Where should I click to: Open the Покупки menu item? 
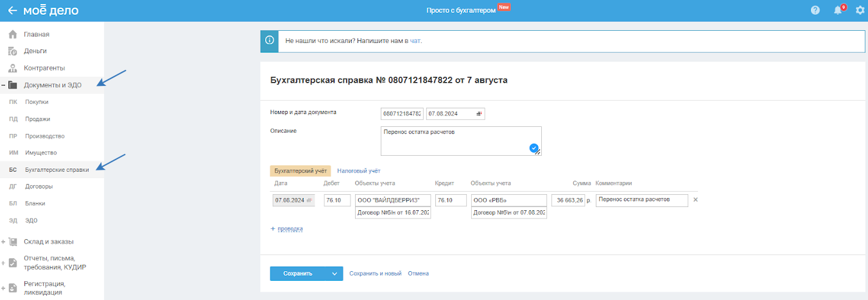coord(37,102)
